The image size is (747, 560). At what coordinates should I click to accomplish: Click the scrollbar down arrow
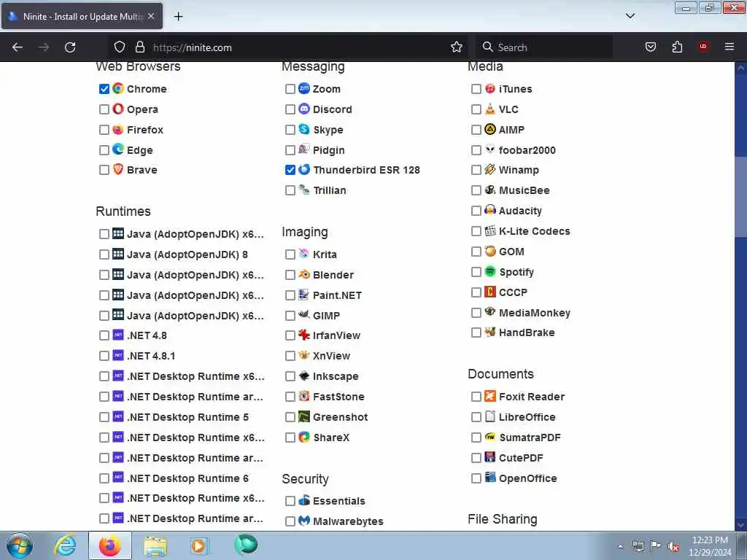point(740,525)
